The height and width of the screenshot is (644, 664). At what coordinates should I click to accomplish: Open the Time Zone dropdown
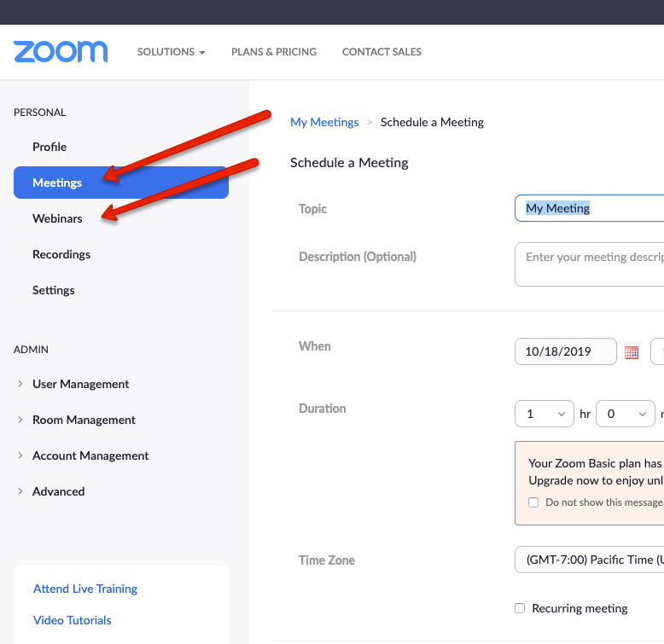[x=590, y=560]
